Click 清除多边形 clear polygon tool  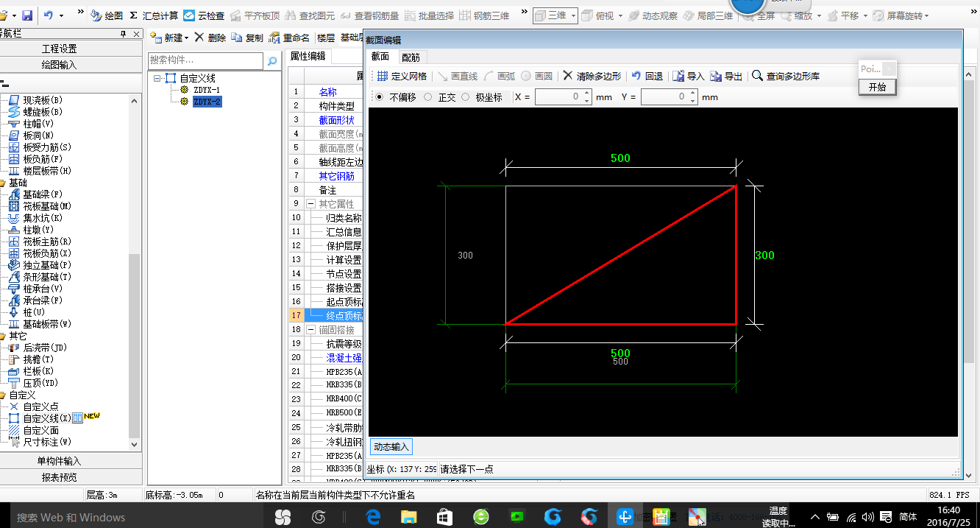pyautogui.click(x=592, y=76)
